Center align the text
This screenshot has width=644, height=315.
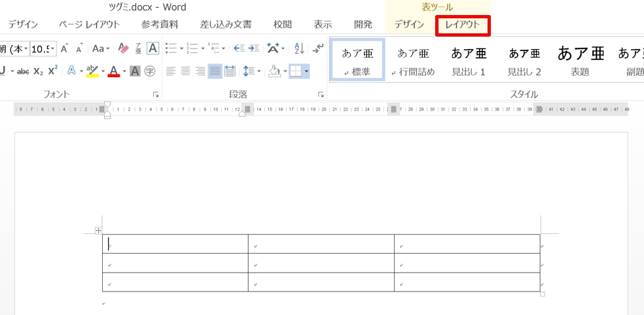click(x=186, y=71)
